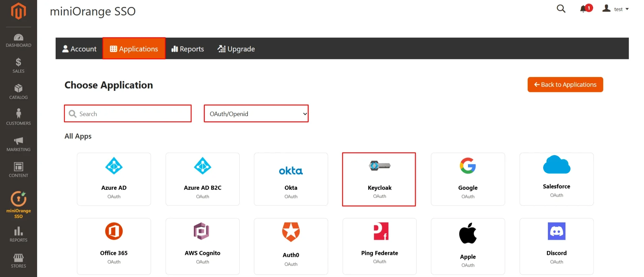
Task: Open the Sales sidebar menu
Action: 19,66
